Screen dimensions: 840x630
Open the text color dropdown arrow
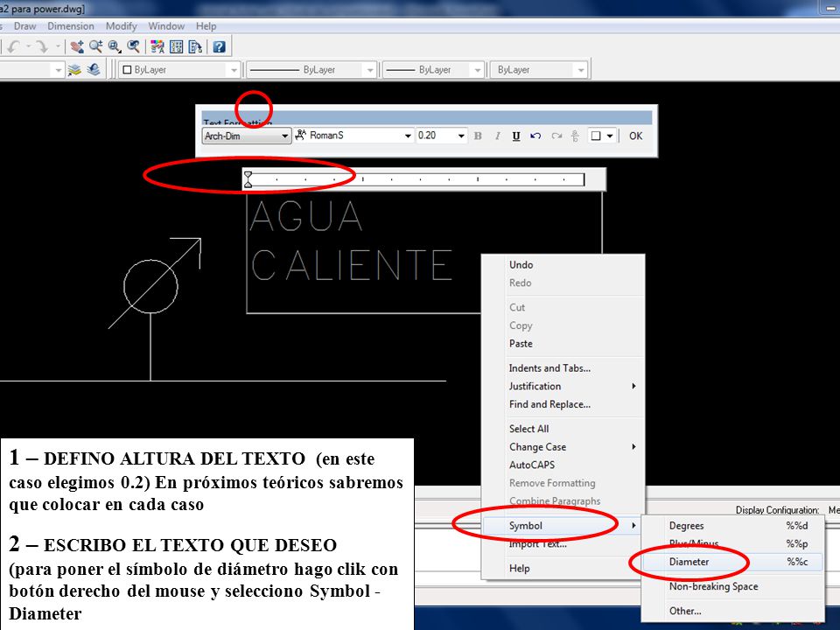coord(610,136)
